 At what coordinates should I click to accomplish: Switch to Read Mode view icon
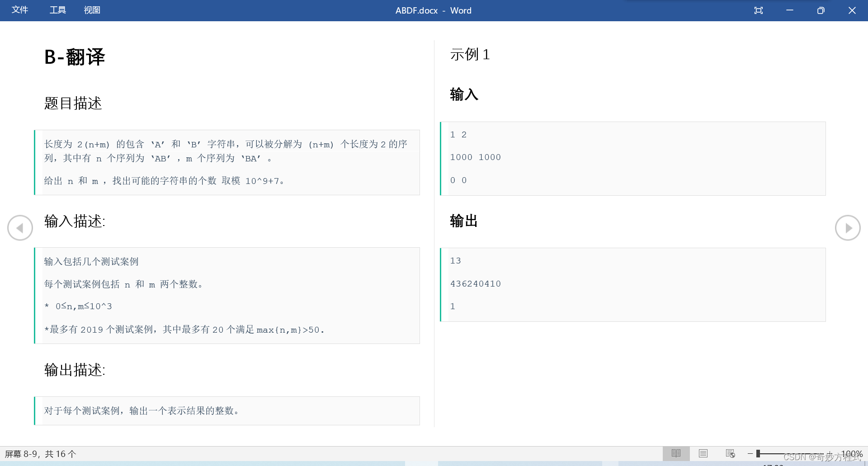tap(676, 453)
